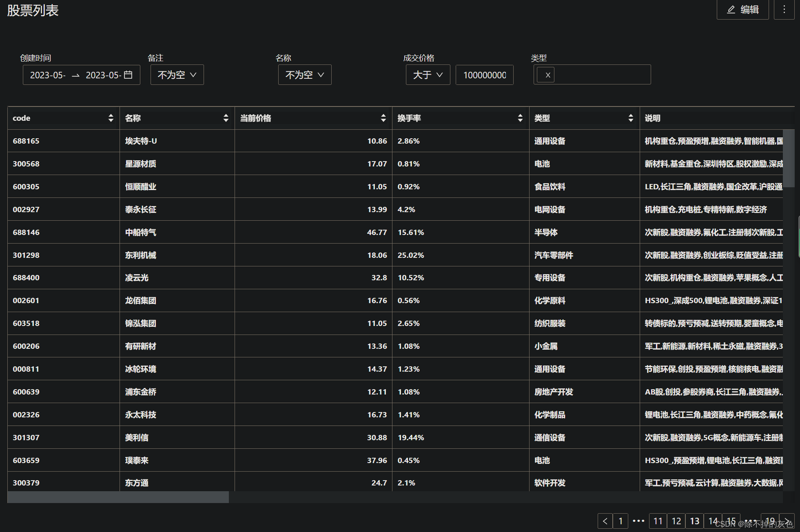Open the three-dot more options menu
The height and width of the screenshot is (532, 800).
point(784,10)
